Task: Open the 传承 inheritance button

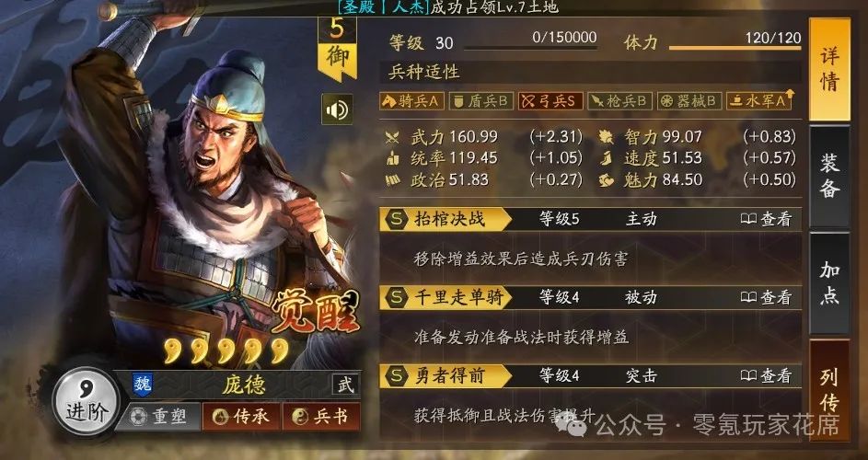Action: [241, 416]
